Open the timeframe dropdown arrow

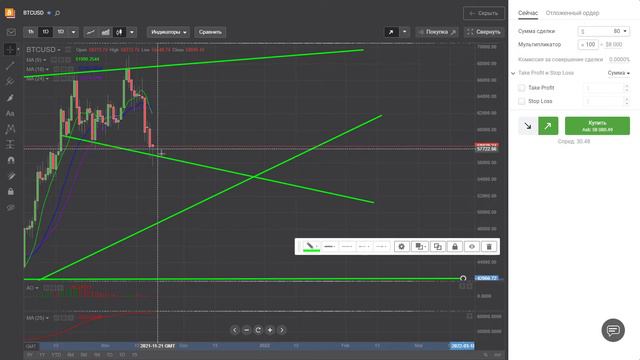pyautogui.click(x=73, y=32)
